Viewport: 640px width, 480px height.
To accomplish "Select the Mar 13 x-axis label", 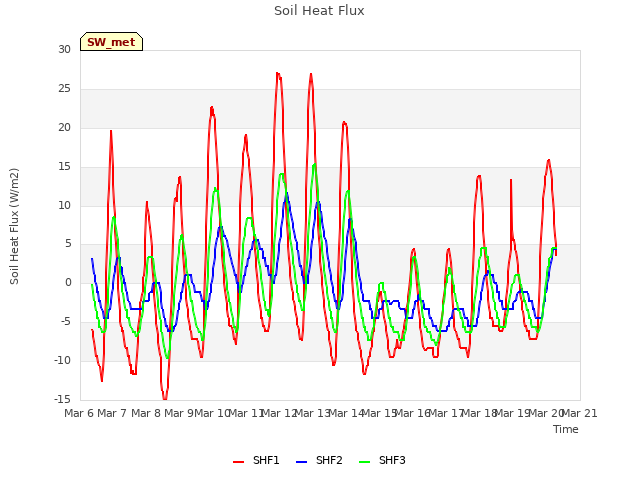I will (312, 413).
